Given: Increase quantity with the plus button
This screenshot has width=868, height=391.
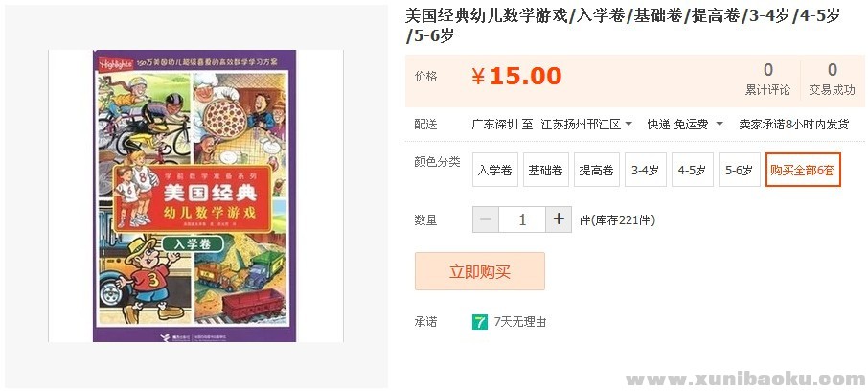Looking at the screenshot, I should [x=559, y=219].
